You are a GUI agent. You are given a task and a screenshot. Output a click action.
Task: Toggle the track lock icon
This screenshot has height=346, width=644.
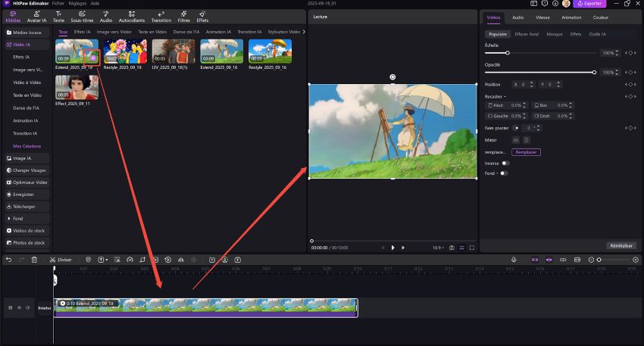[11, 307]
